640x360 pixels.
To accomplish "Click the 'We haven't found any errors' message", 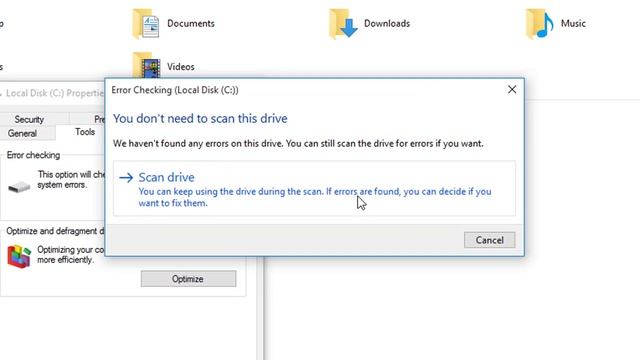I will pyautogui.click(x=298, y=144).
